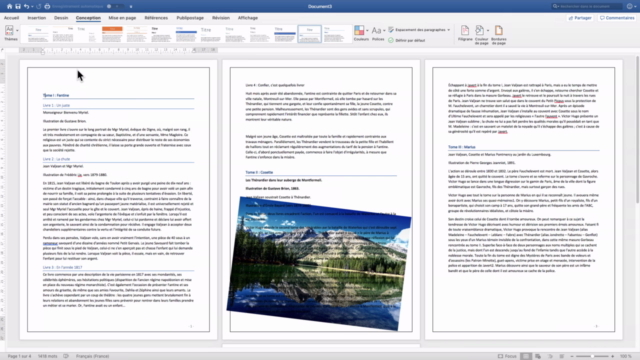Open the Révision tab

[221, 18]
